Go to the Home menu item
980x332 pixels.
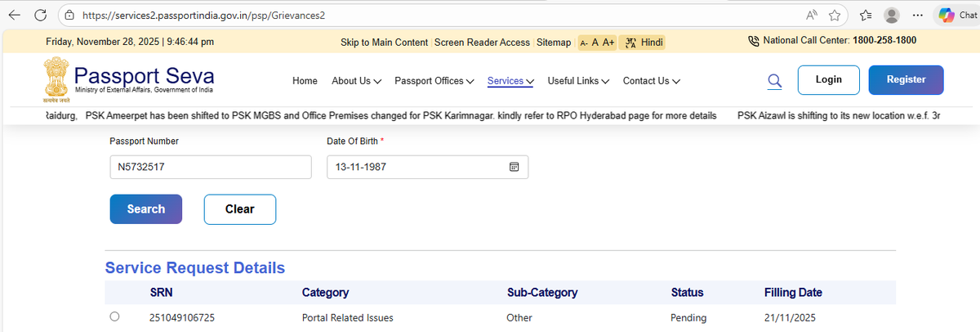305,81
